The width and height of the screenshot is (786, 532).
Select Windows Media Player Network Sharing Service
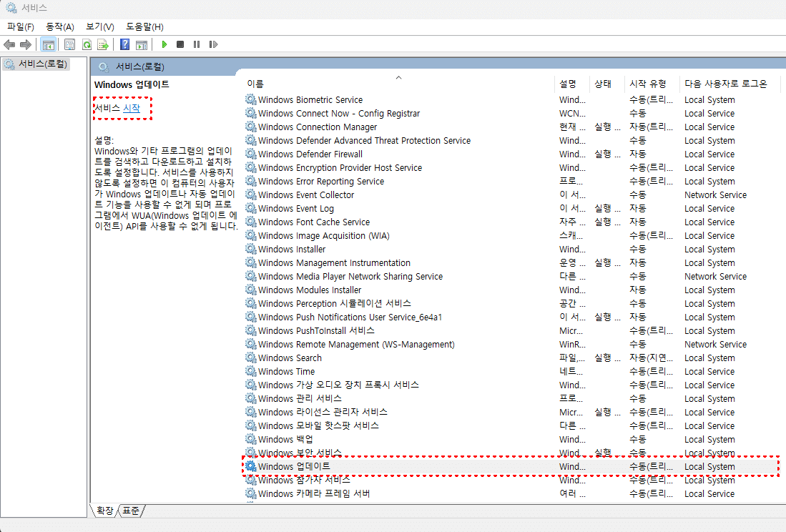(x=511, y=276)
